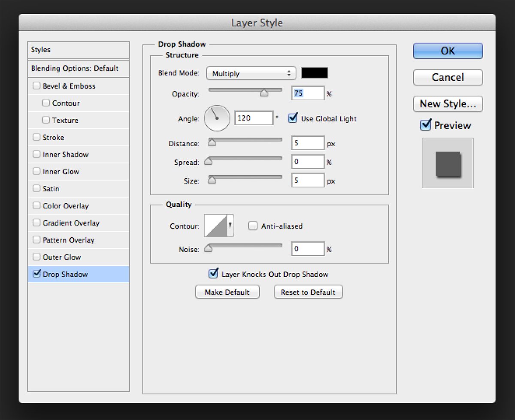Click the Noise value field
515x420 pixels.
click(308, 249)
